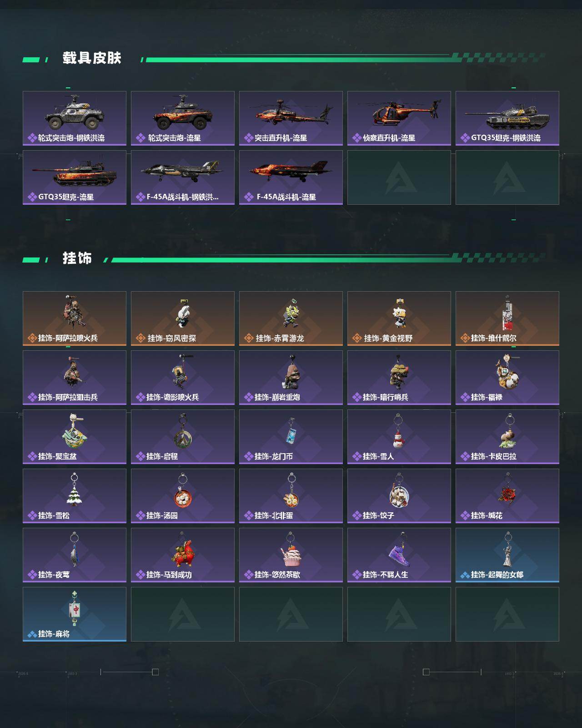Pick the 挂饰-麻将 mahjong tile charm
Screen dimensions: 582x728
point(75,614)
